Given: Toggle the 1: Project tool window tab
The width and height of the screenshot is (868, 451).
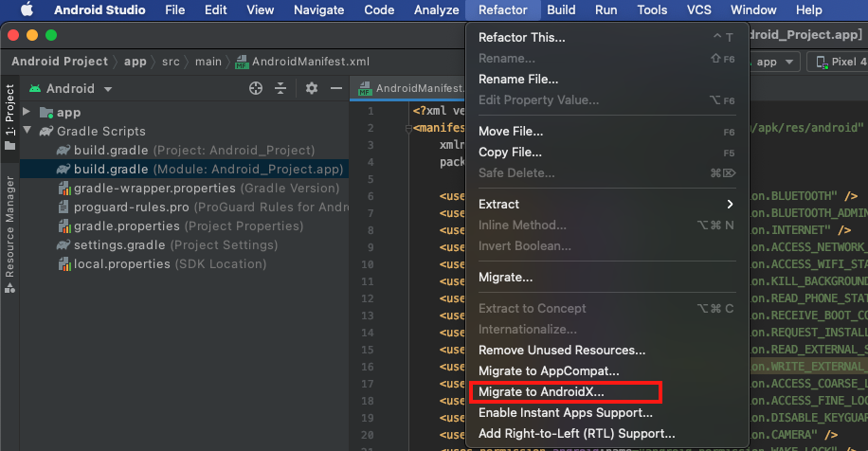Looking at the screenshot, I should (10, 117).
